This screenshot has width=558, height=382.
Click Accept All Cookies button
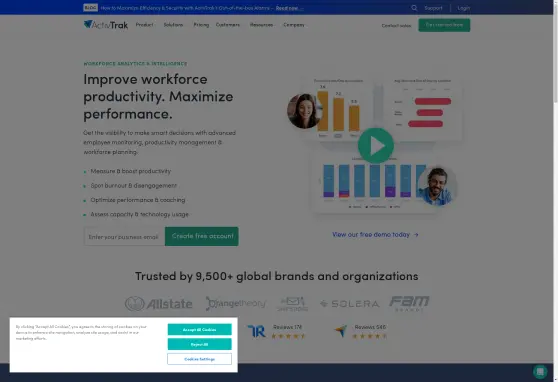pos(199,330)
